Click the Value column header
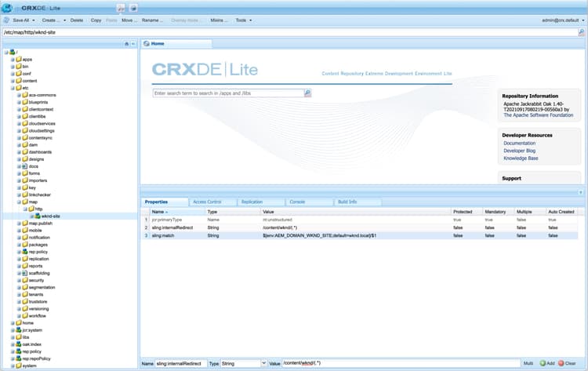Viewport: 588px width, 371px height. 355,212
